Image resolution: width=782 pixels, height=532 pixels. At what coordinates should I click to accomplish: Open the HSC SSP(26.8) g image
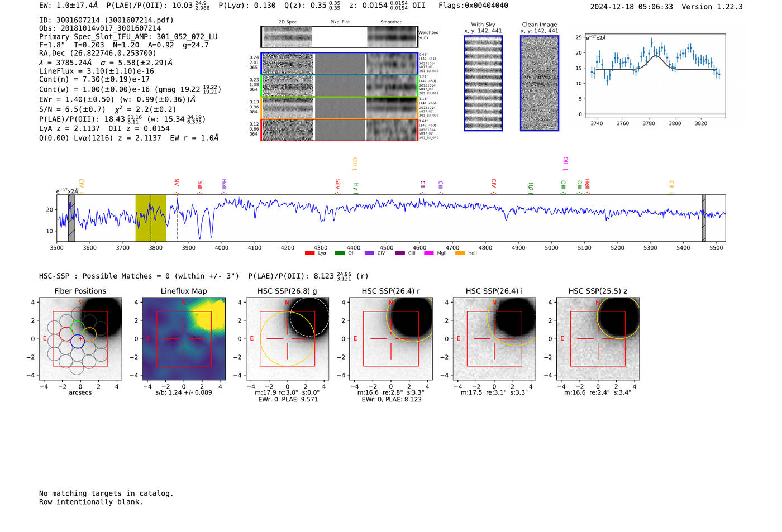coord(288,338)
